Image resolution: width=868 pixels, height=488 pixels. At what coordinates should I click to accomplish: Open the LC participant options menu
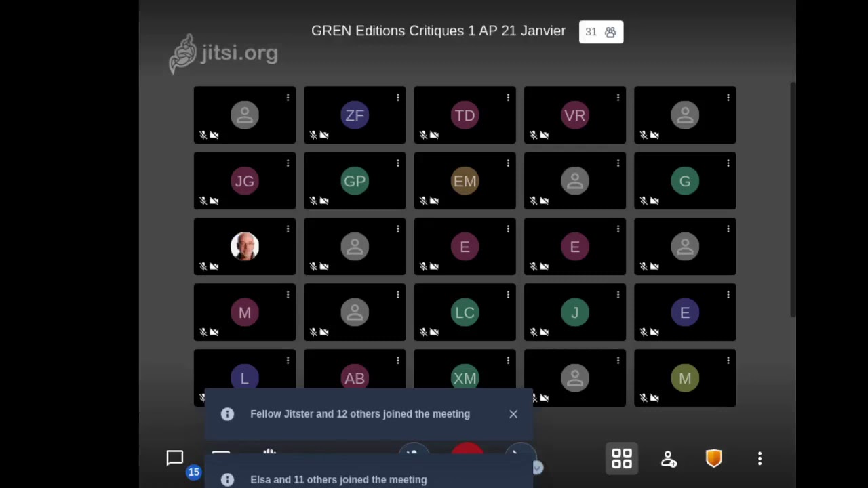(507, 295)
